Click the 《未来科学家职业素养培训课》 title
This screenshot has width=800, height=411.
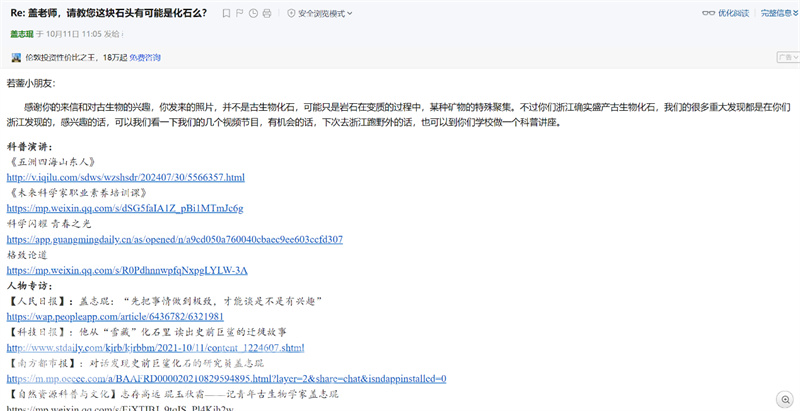pyautogui.click(x=79, y=193)
